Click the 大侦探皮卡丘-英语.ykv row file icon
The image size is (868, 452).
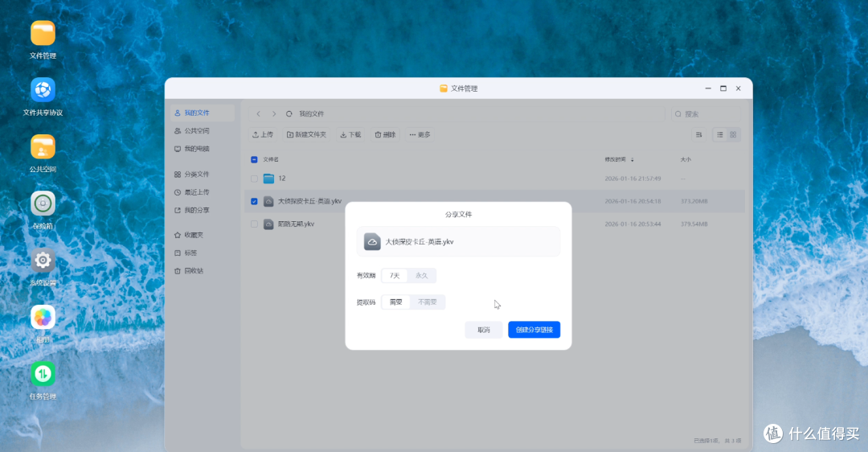pyautogui.click(x=268, y=201)
